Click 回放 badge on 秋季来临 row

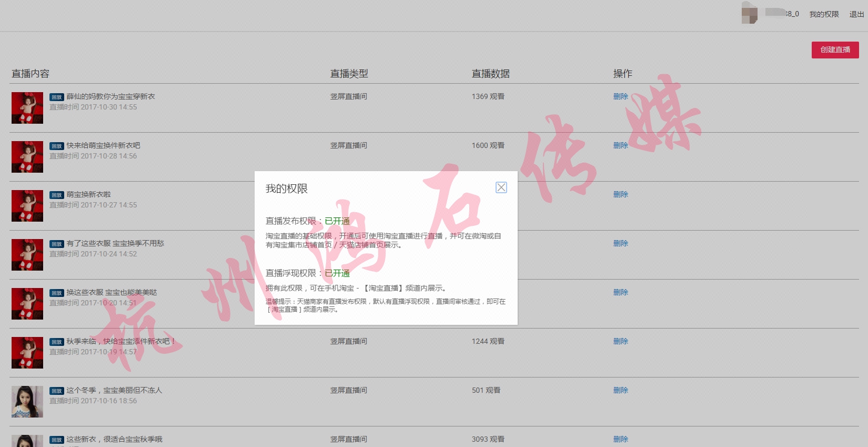coord(57,342)
